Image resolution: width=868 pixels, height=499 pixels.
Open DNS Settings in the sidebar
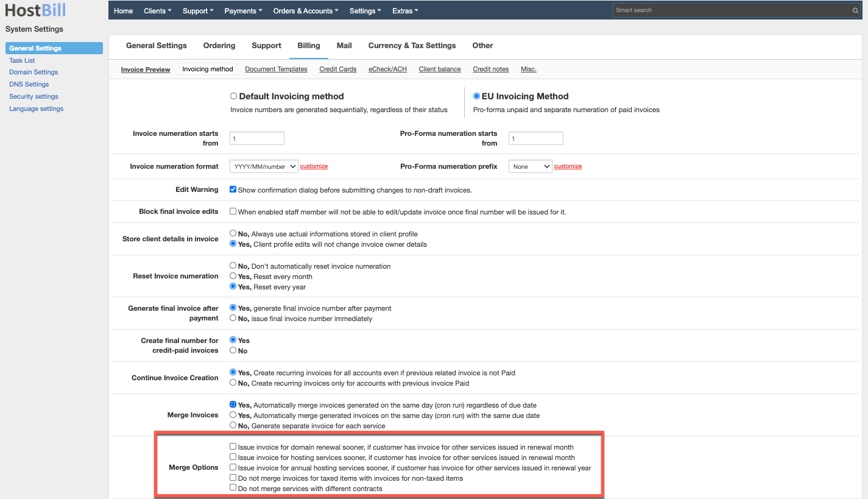[x=29, y=84]
